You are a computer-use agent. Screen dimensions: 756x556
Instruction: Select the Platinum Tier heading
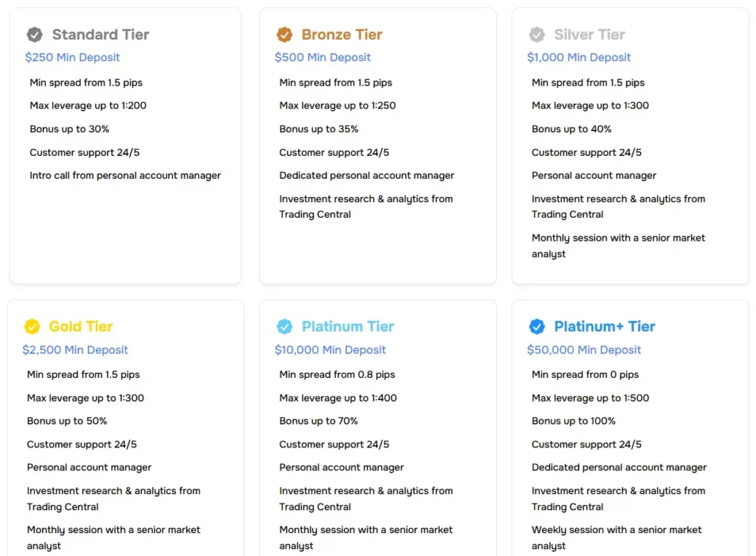pos(348,326)
